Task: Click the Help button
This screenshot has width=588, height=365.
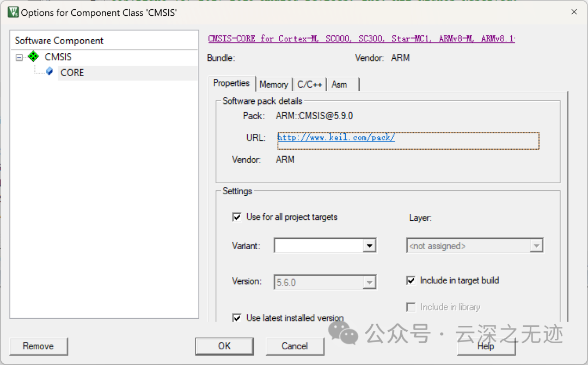Action: 486,347
